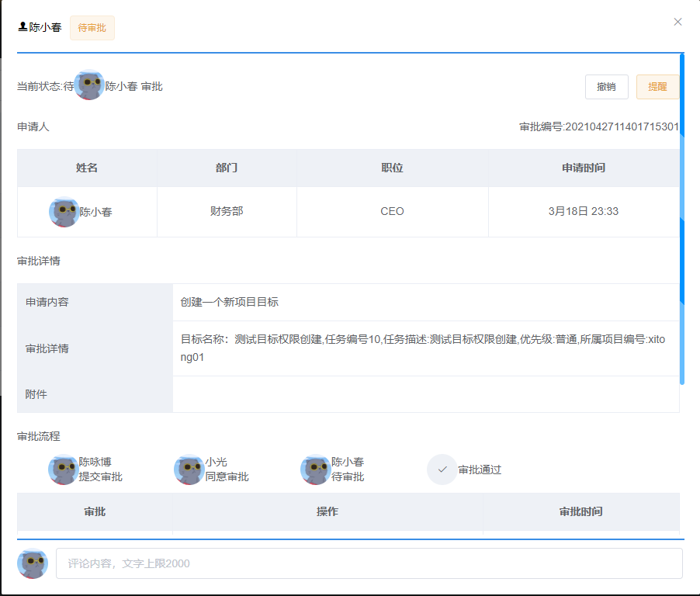
Task: Click 创建一个新项目目标 content text
Action: click(230, 302)
